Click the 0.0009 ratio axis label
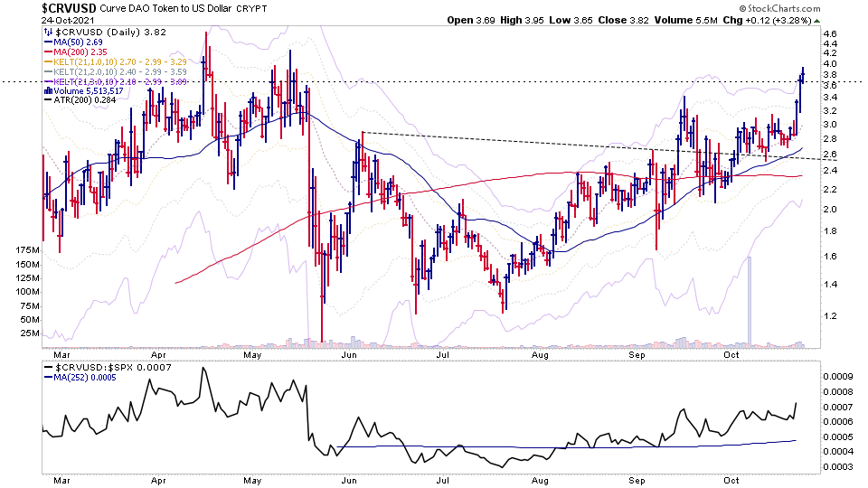Image resolution: width=868 pixels, height=488 pixels. 837,377
